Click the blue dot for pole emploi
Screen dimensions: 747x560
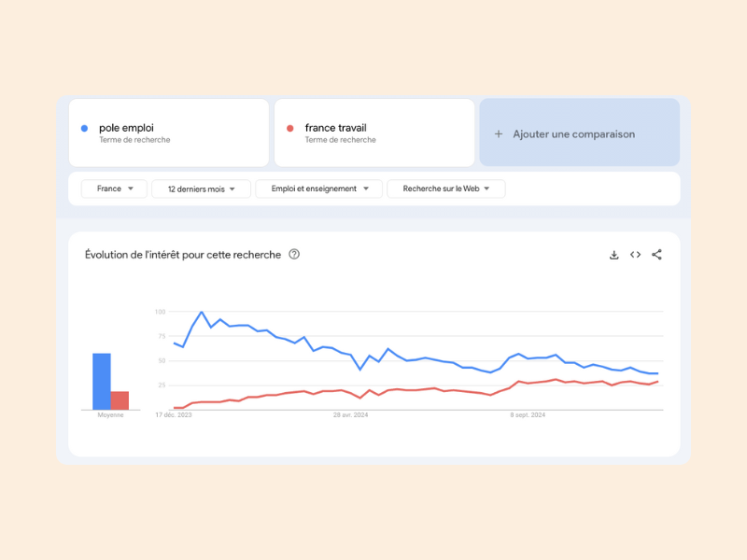click(x=86, y=127)
